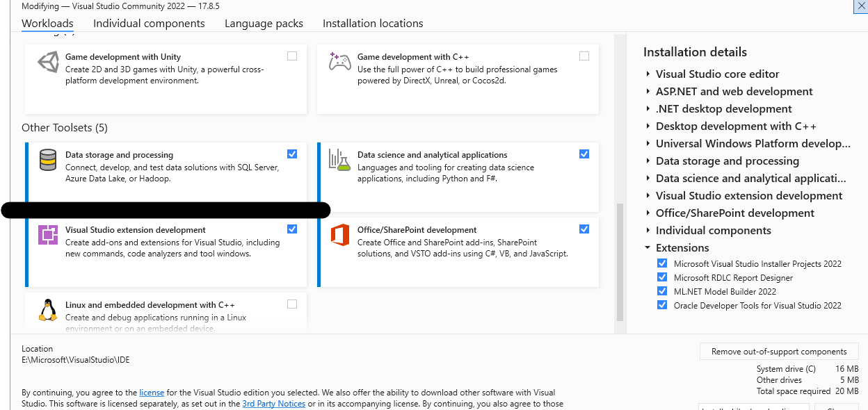The width and height of the screenshot is (868, 410).
Task: Expand Individual components in Installation details
Action: click(x=648, y=230)
